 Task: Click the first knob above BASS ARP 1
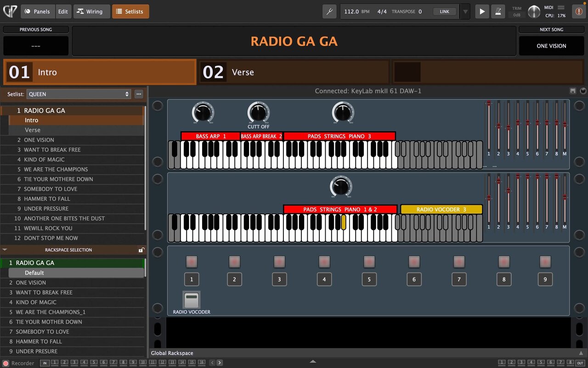(x=203, y=113)
